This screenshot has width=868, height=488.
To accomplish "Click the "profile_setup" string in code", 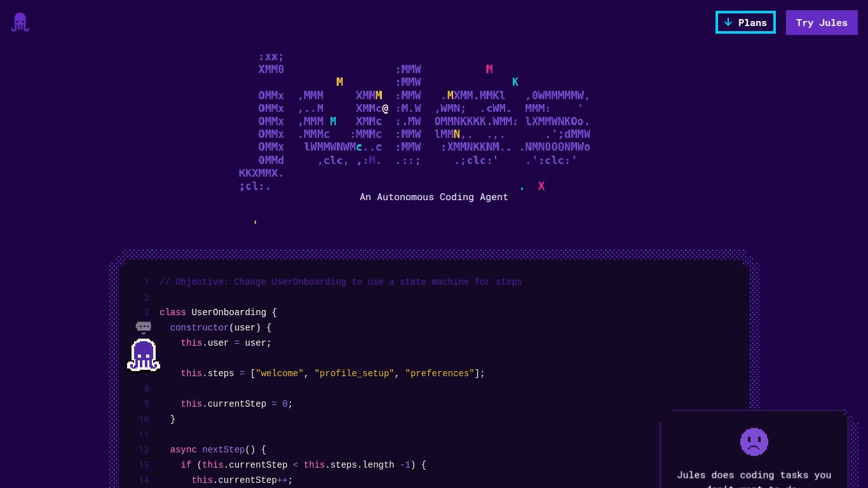I will tap(354, 373).
